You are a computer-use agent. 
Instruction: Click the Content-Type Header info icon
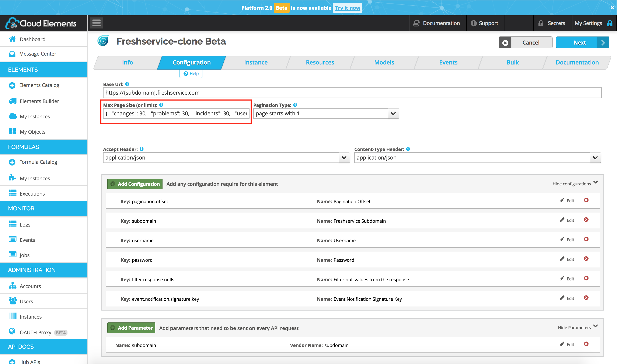point(408,149)
